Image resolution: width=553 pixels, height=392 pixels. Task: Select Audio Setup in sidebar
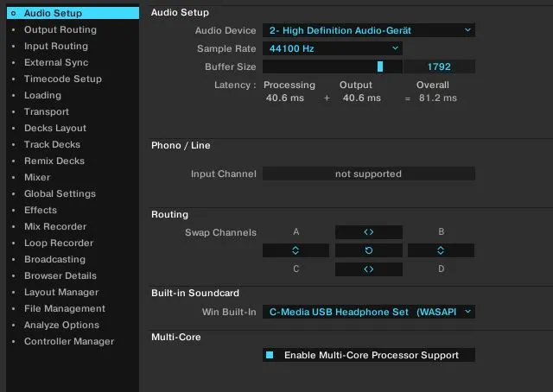[x=54, y=13]
